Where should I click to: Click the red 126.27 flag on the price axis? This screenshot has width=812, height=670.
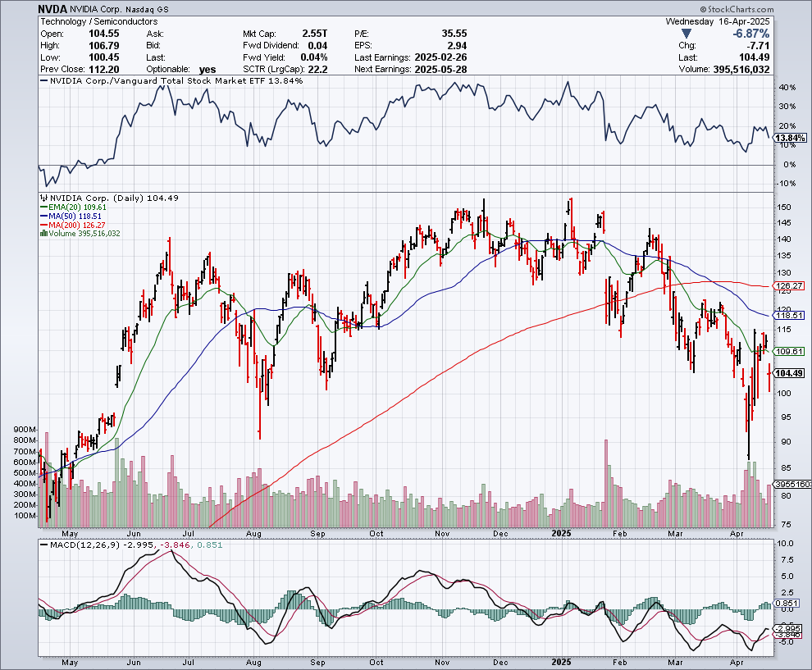click(x=789, y=286)
